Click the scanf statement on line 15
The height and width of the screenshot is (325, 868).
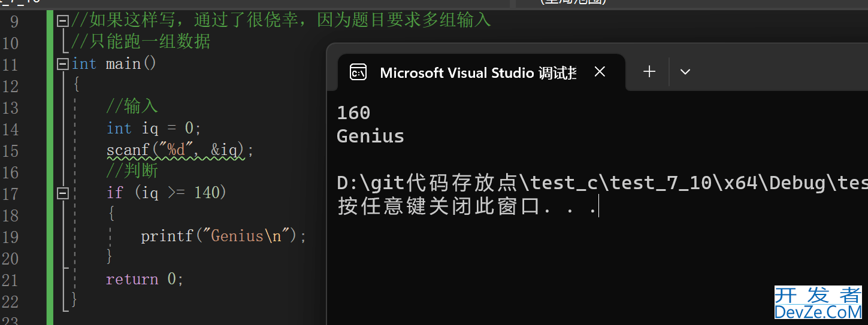point(180,150)
